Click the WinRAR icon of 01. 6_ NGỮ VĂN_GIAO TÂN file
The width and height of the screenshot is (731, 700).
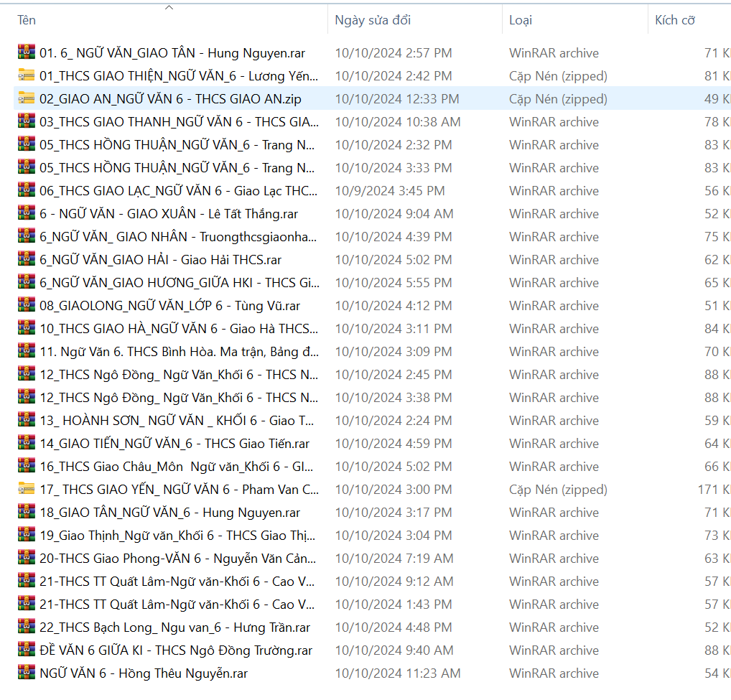(x=27, y=53)
